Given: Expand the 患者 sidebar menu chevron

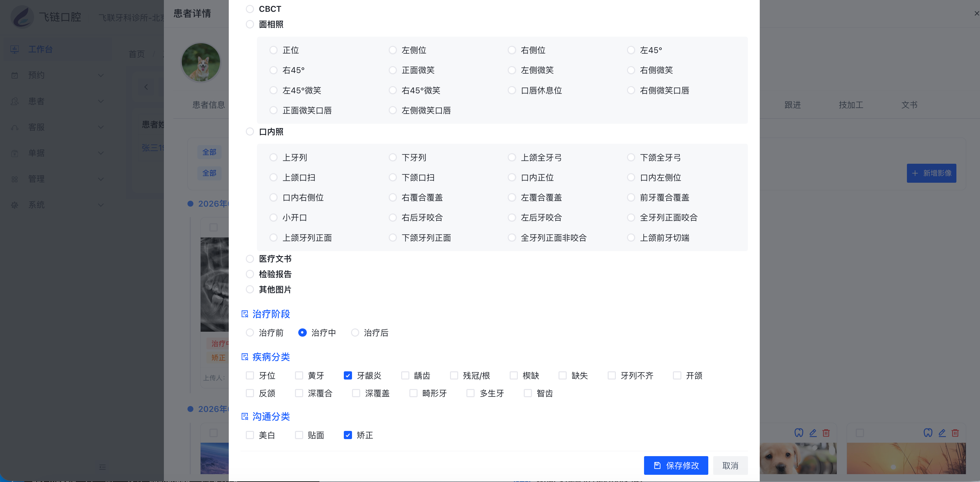Looking at the screenshot, I should pos(101,101).
